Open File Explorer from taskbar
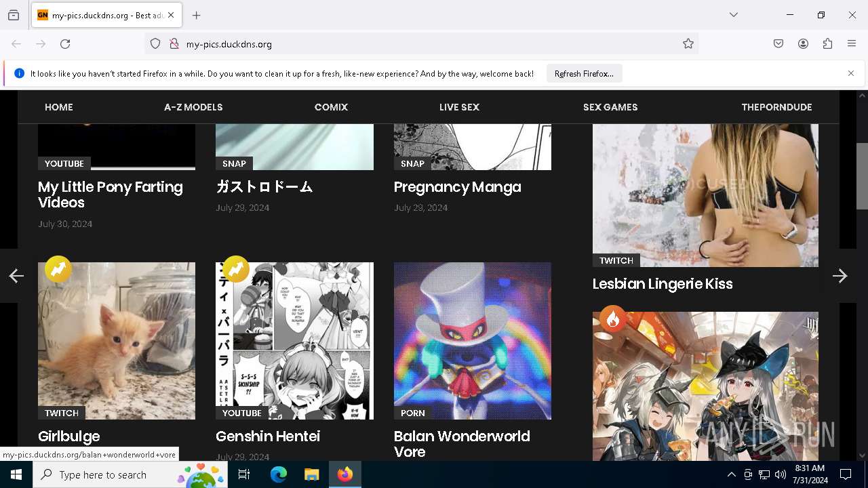 coord(311,474)
